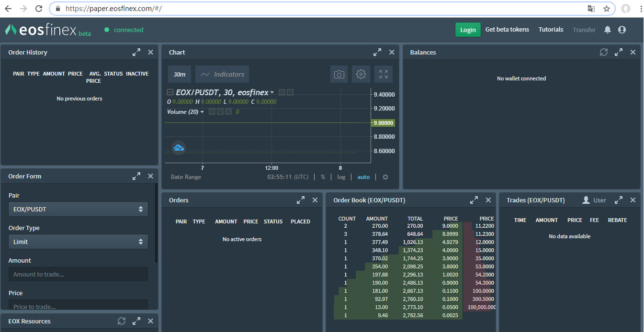This screenshot has width=644, height=332.
Task: Change the 30m chart interval
Action: [x=180, y=74]
